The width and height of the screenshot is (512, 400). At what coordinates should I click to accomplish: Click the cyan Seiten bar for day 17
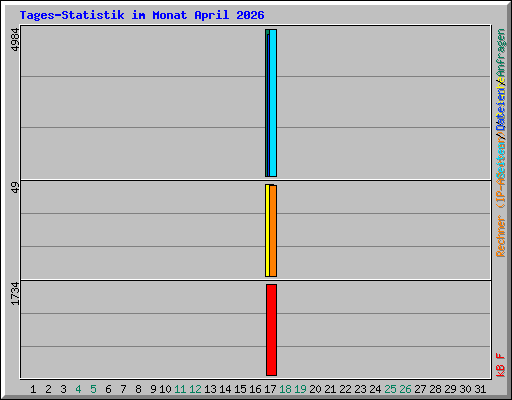(273, 103)
